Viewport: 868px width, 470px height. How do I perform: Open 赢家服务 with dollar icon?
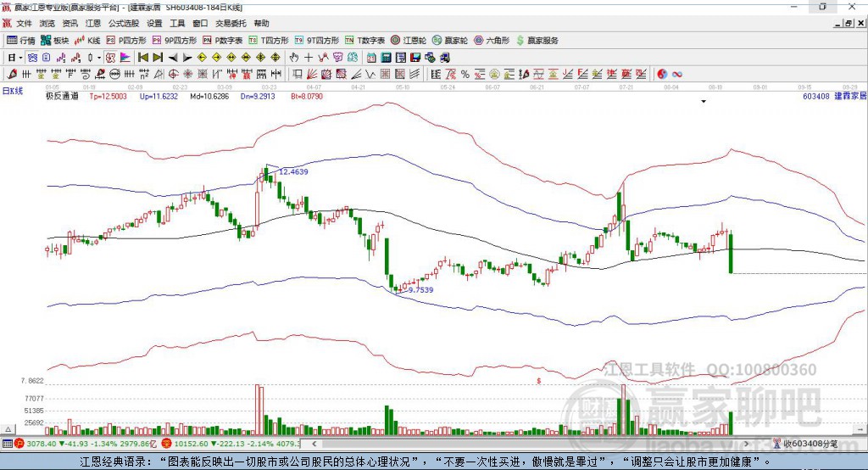[x=537, y=41]
